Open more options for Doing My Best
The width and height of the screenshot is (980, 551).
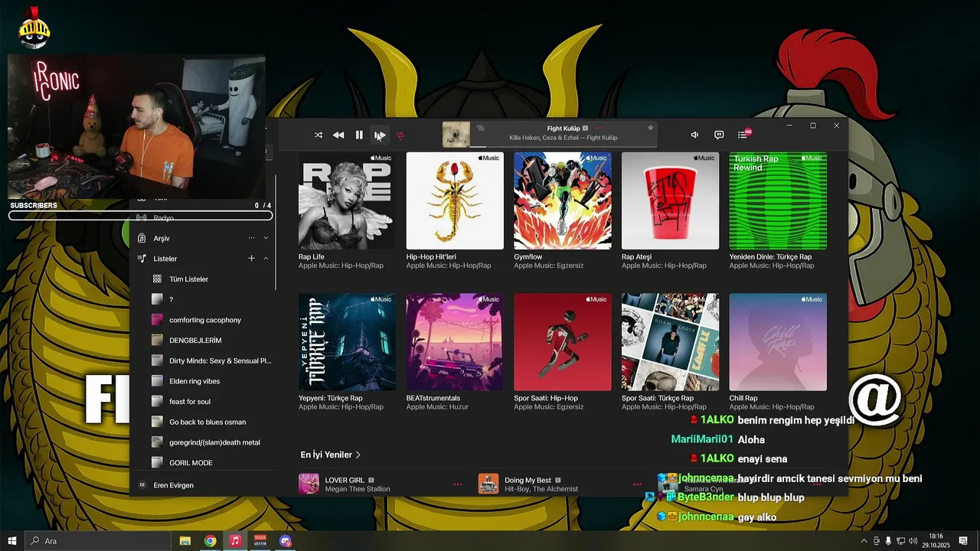click(x=637, y=484)
